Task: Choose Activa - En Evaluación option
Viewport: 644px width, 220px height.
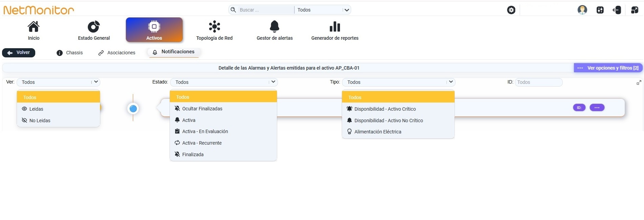Action: click(223, 131)
